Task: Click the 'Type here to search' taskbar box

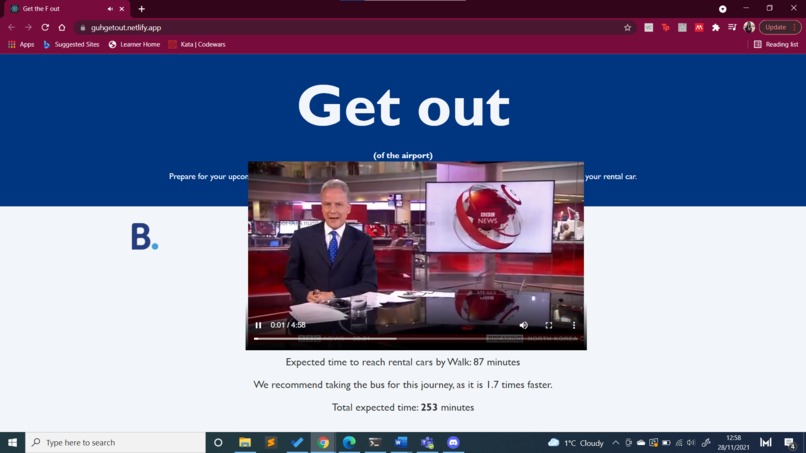Action: click(115, 442)
